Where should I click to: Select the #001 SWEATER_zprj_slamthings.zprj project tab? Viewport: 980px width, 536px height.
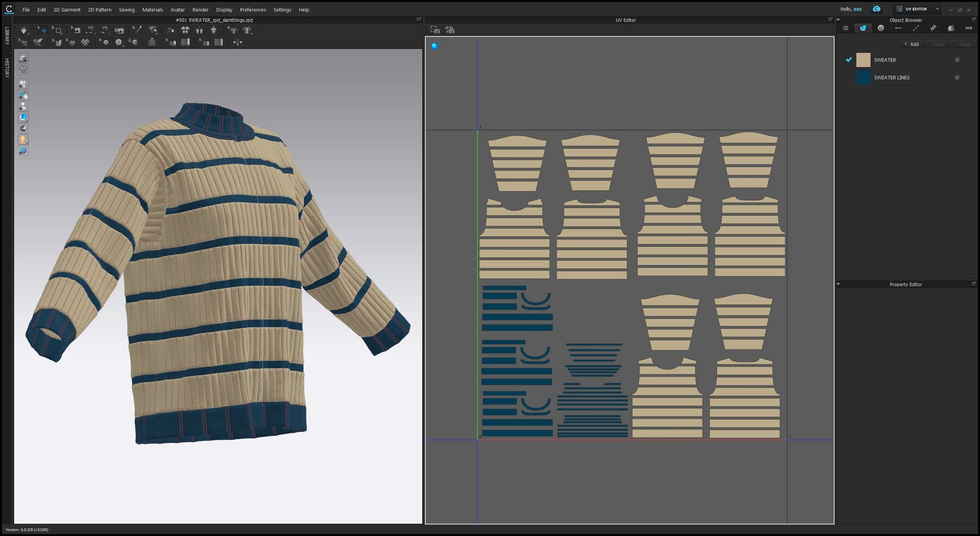tap(215, 19)
